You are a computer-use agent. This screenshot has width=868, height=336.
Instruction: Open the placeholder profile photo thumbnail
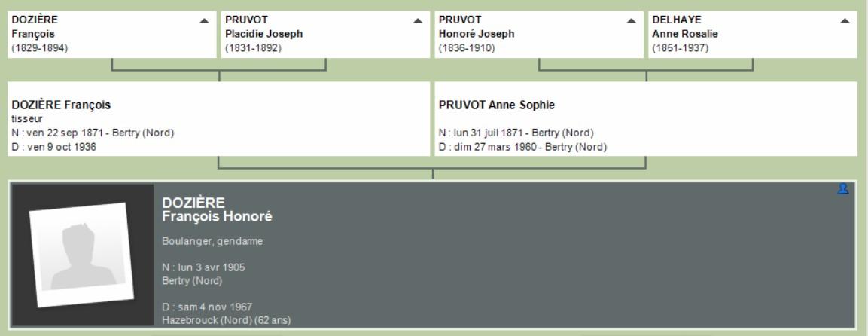tap(82, 255)
